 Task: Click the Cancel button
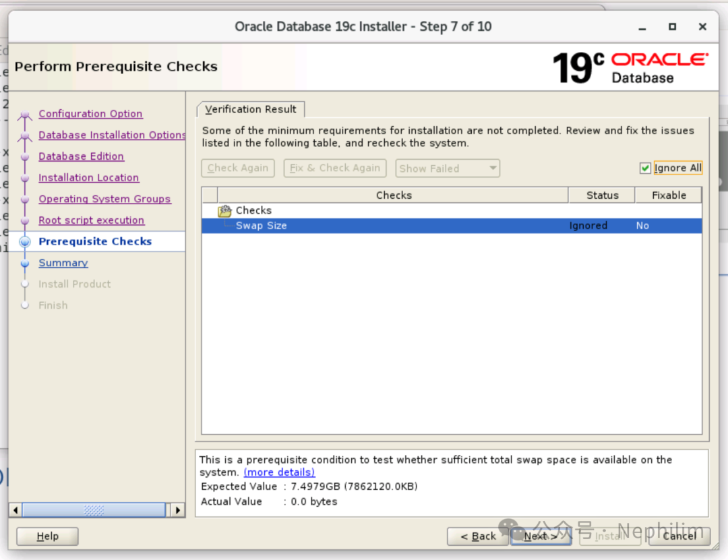pyautogui.click(x=679, y=536)
